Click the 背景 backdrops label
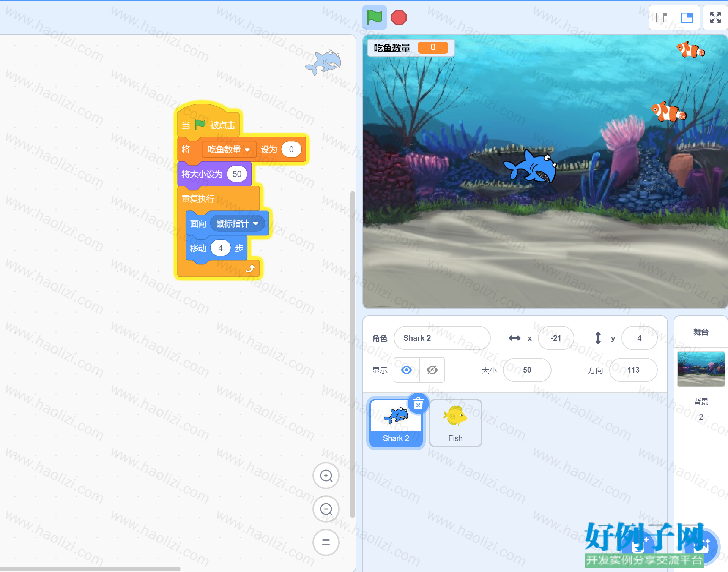Viewport: 728px width, 572px height. (701, 401)
